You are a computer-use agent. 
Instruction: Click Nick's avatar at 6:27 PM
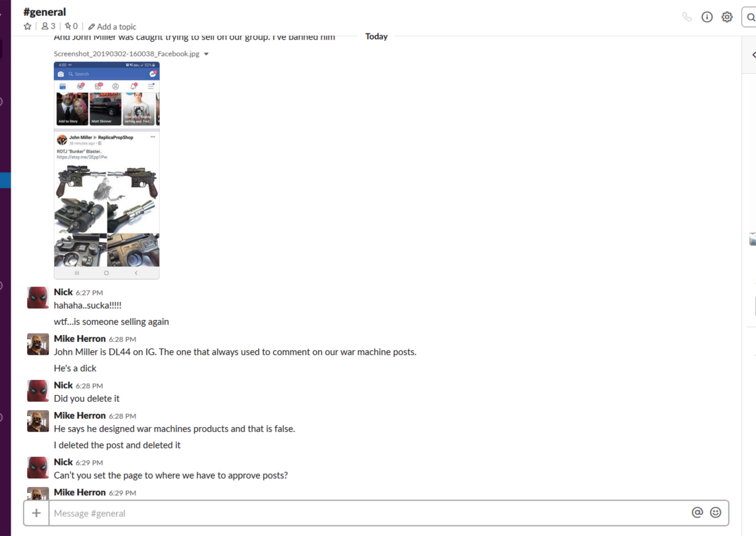point(38,298)
